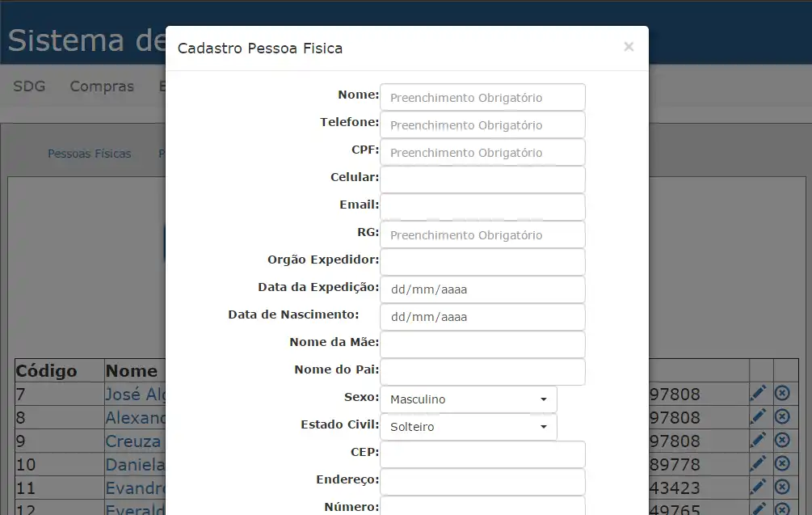
Task: Click the Nome da Mãe field
Action: [x=482, y=344]
